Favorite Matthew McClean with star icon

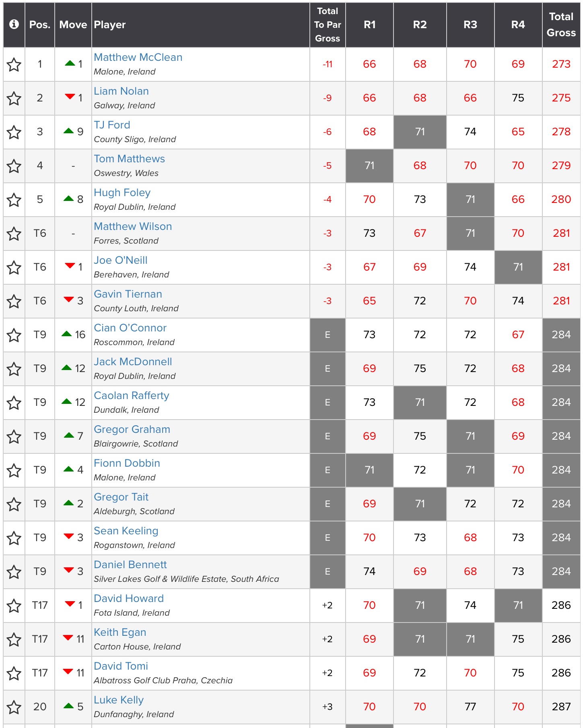(x=14, y=64)
